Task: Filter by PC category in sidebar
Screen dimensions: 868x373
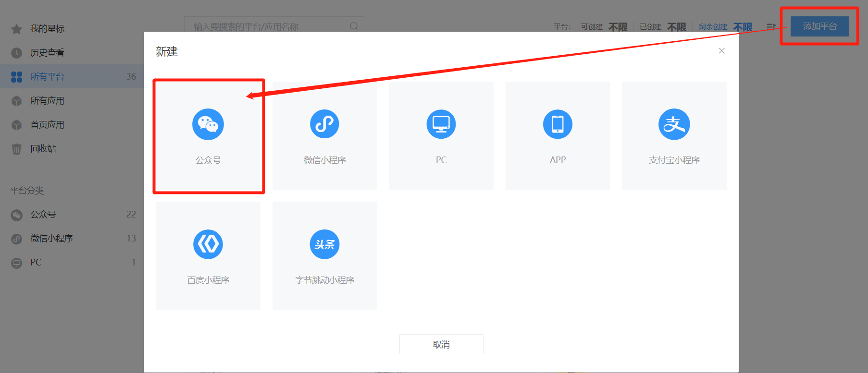Action: [72, 263]
